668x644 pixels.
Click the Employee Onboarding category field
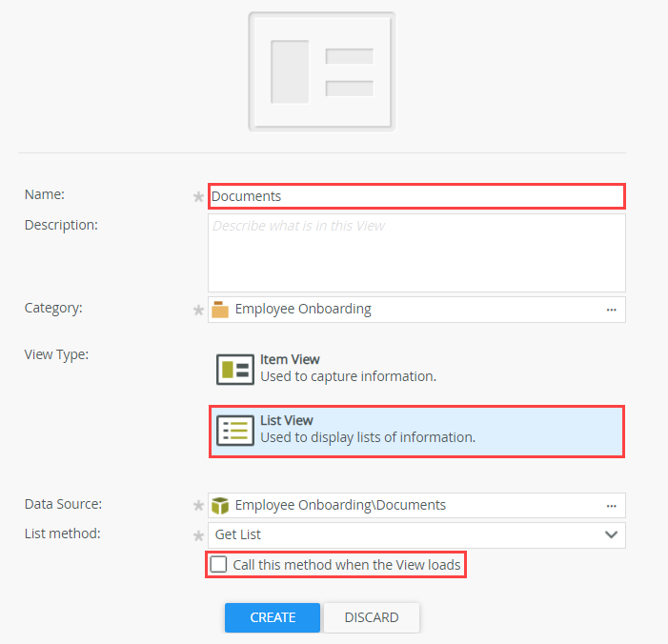click(x=410, y=310)
